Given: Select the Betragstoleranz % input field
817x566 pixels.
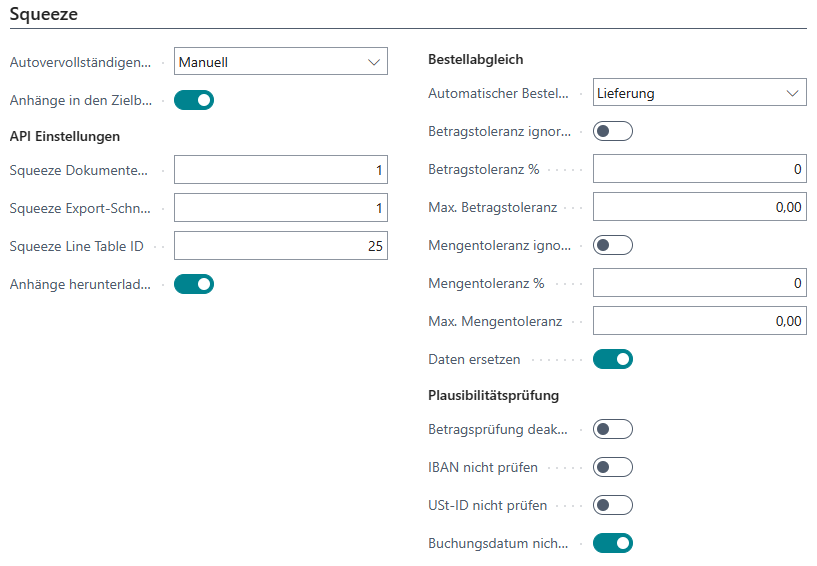Looking at the screenshot, I should point(699,169).
